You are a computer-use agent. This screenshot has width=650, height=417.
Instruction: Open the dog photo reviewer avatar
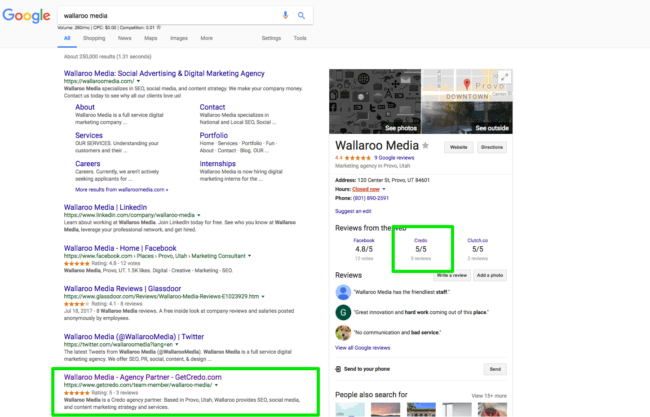pos(343,332)
